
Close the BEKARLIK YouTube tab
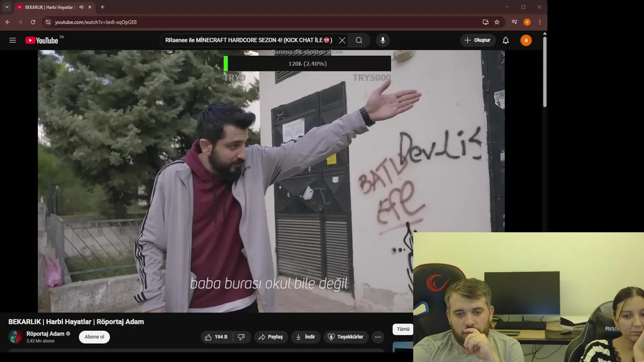[x=90, y=7]
